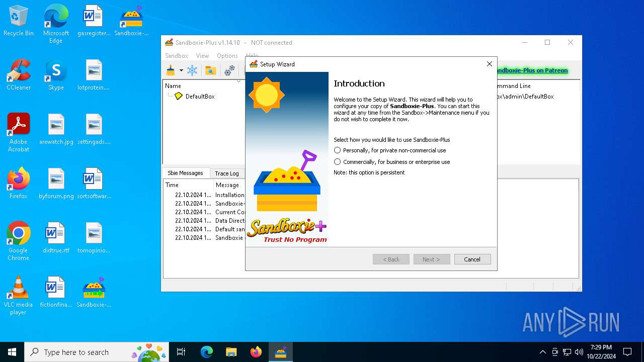This screenshot has width=644, height=362.
Task: Select sortsoftwar Word document icon
Action: point(94,184)
